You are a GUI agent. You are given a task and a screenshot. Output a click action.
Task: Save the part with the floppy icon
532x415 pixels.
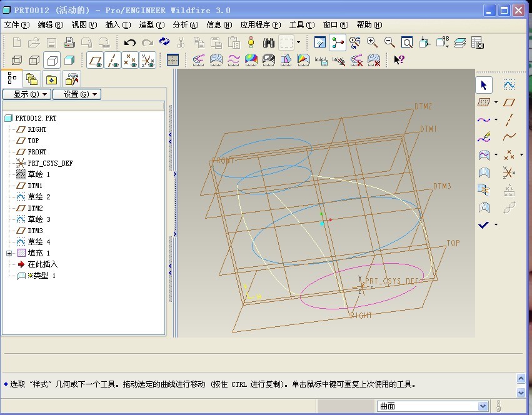click(51, 42)
